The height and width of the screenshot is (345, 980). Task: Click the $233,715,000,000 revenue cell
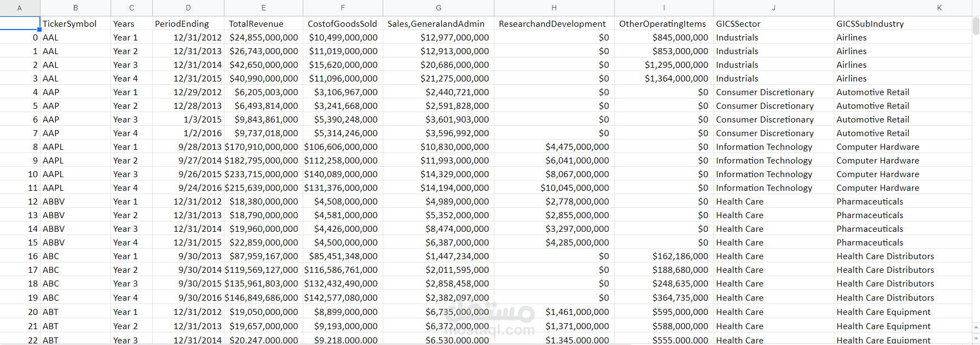click(263, 174)
